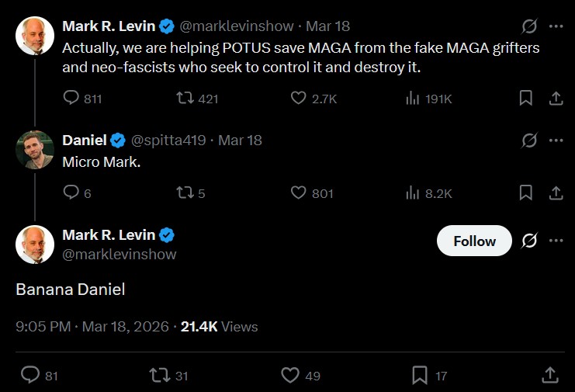Screen dimensions: 575x392
Task: Open Grok icon on top tweet
Action: coord(529,26)
